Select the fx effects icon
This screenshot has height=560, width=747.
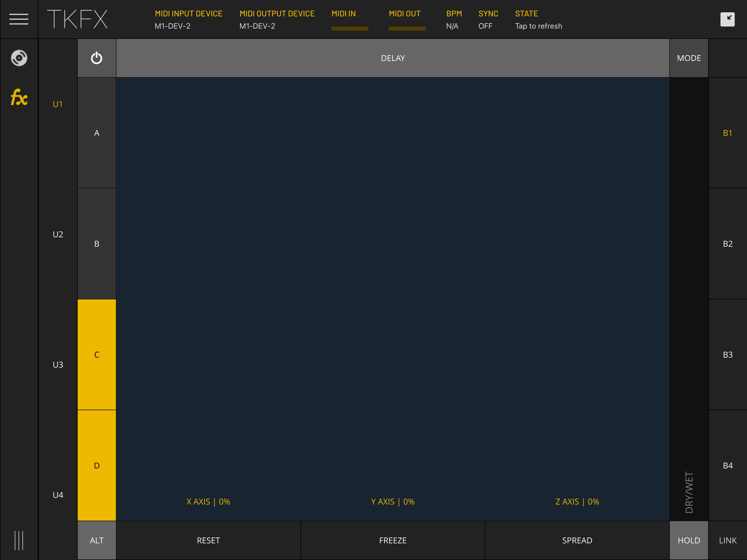(19, 98)
